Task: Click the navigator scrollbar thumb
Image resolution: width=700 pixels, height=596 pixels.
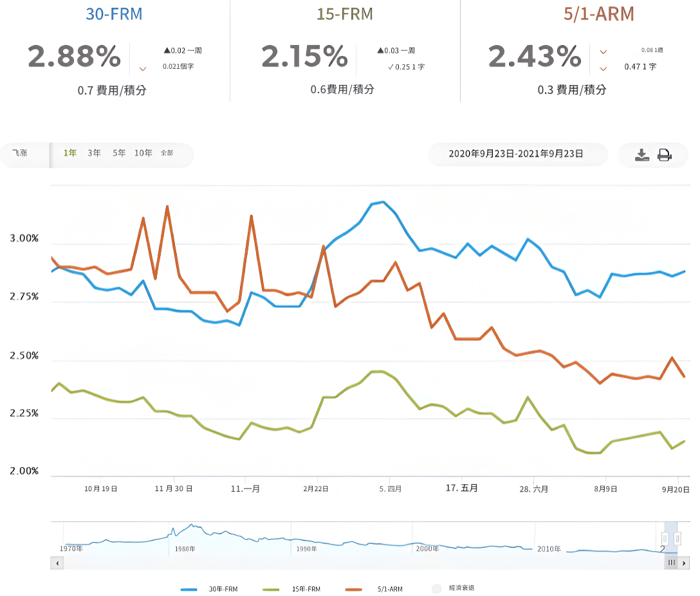Action: pyautogui.click(x=672, y=563)
